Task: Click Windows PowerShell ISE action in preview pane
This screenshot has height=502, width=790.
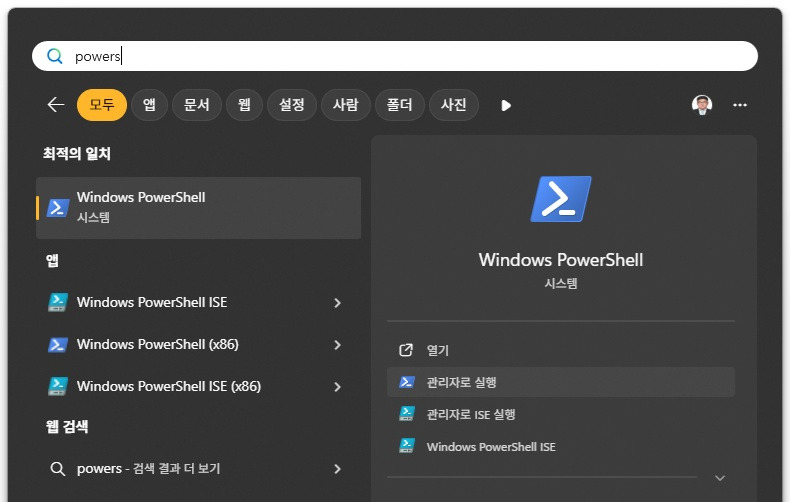Action: point(561,447)
